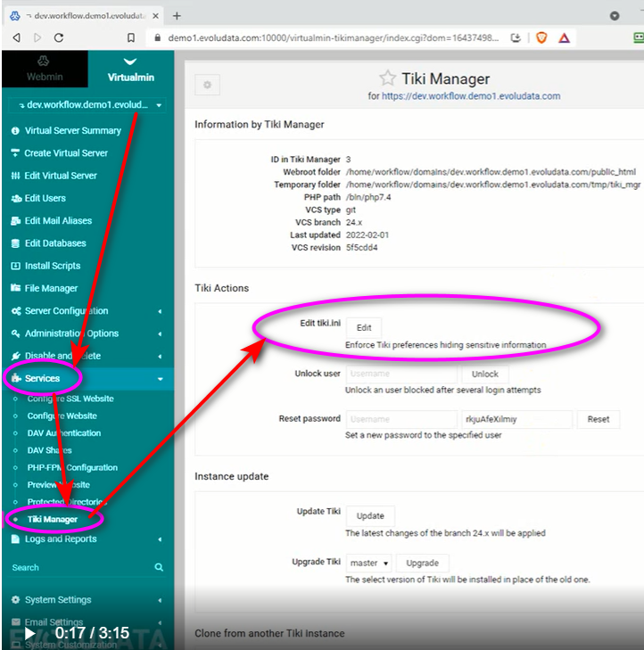644x650 pixels.
Task: Go to Edit Databases
Action: 55,243
